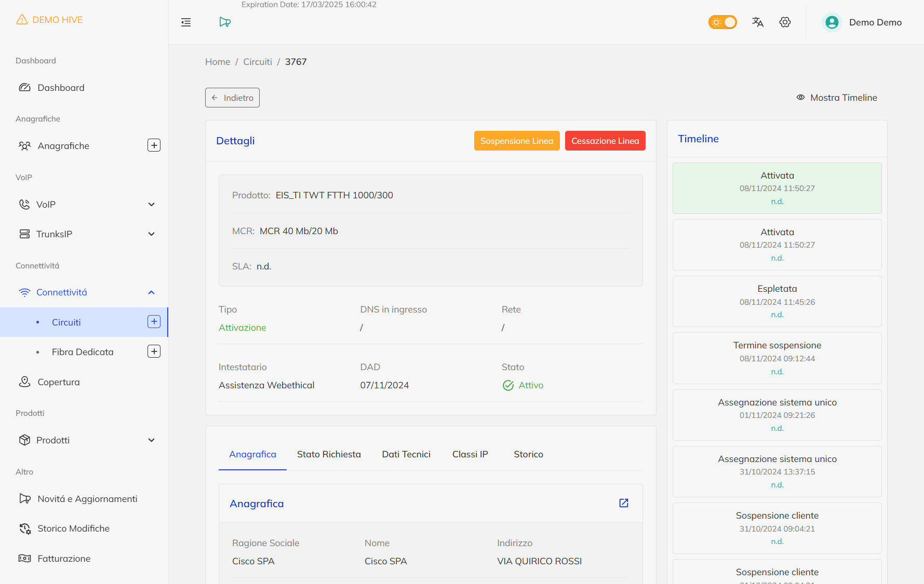Open the language translation icon
Screen dimensions: 924x584
(758, 22)
